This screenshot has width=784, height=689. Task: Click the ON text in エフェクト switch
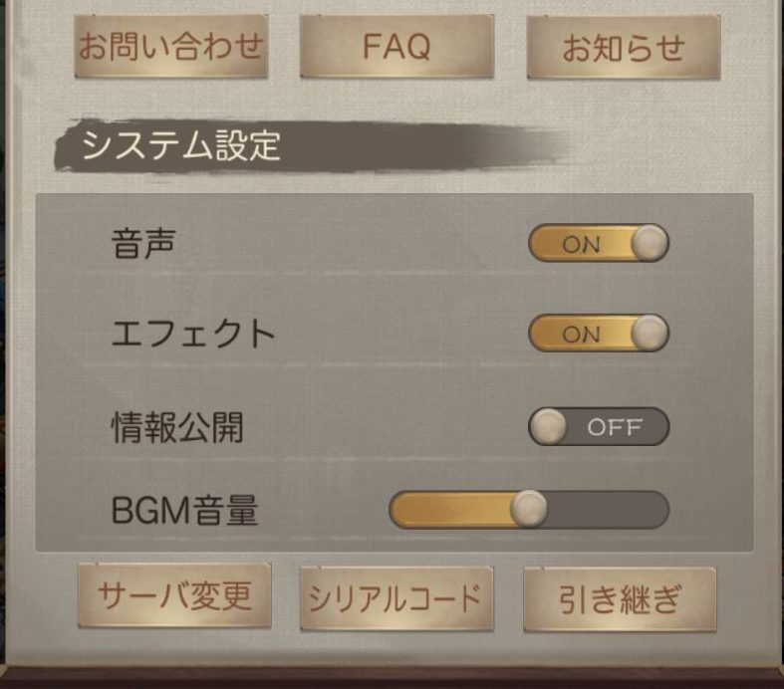point(581,335)
